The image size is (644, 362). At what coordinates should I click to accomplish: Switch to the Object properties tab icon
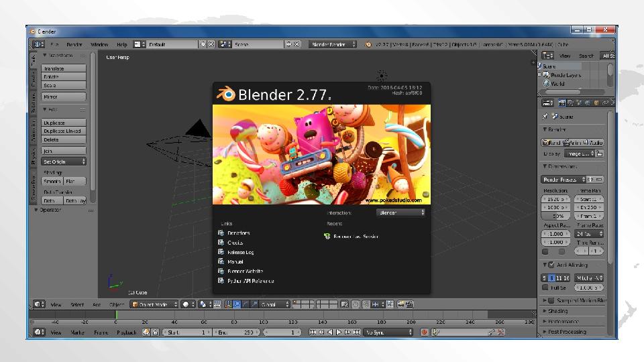[596, 103]
